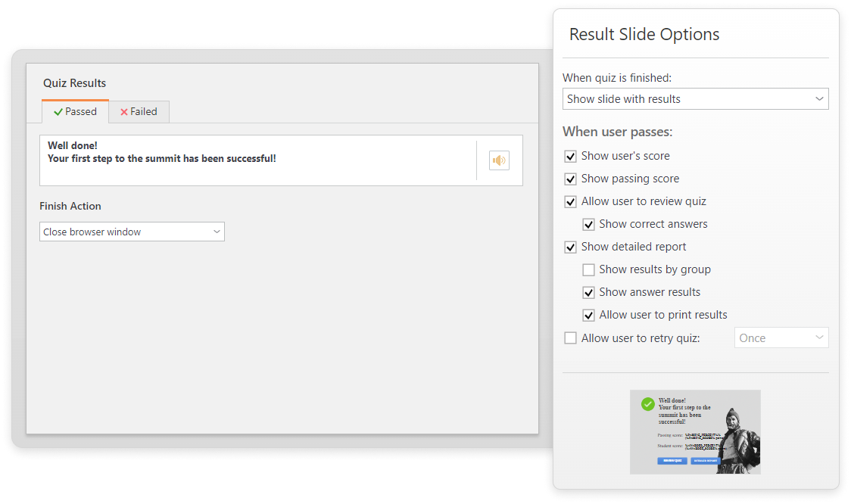Screen dimensions: 851x504
Task: Open the retry count 'Once' dropdown
Action: pos(781,338)
